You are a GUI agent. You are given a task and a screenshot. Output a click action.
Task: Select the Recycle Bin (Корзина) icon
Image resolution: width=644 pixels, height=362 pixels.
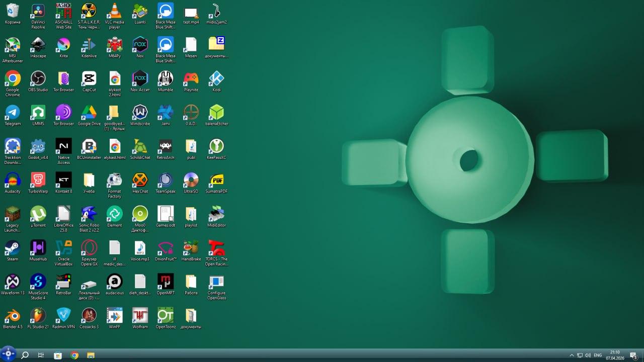(x=13, y=14)
